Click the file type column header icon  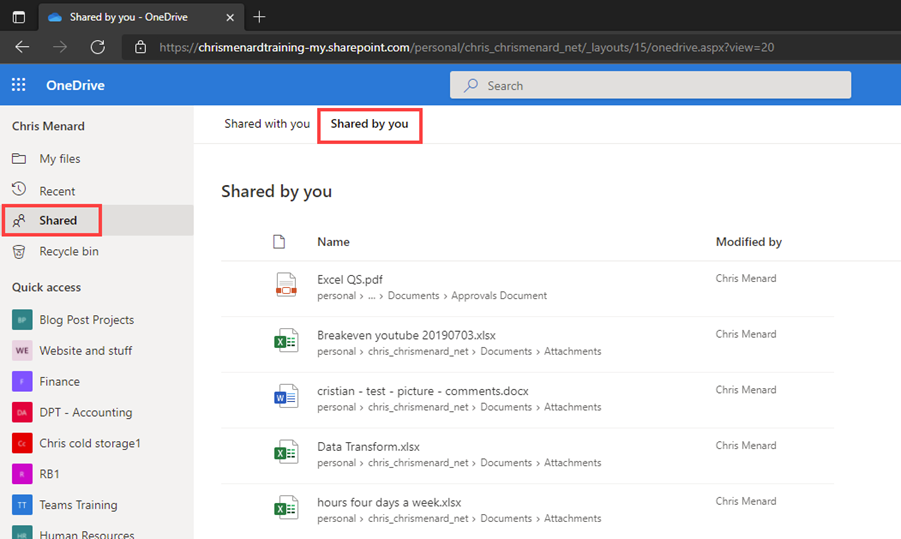click(279, 242)
